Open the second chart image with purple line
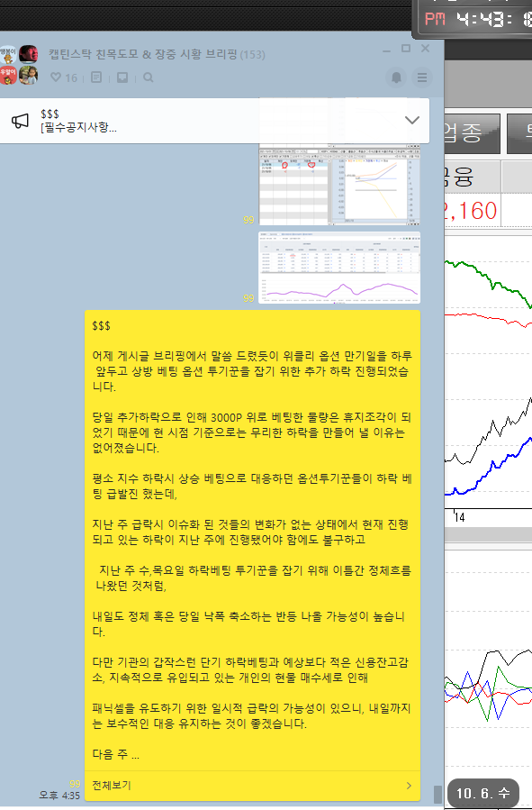 (x=339, y=268)
